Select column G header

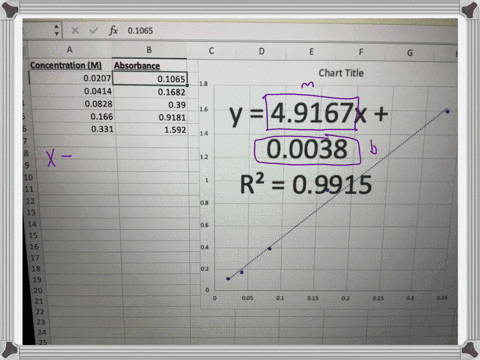coord(410,53)
